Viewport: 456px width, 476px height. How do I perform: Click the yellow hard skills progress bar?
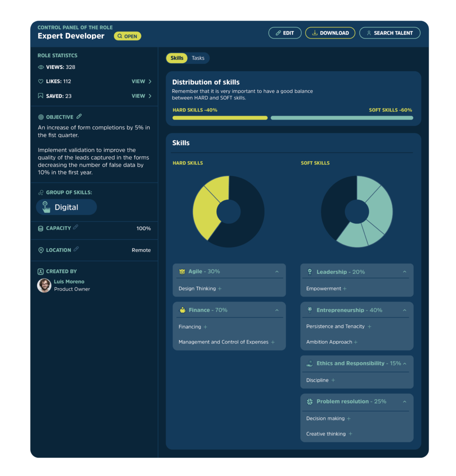(x=220, y=118)
